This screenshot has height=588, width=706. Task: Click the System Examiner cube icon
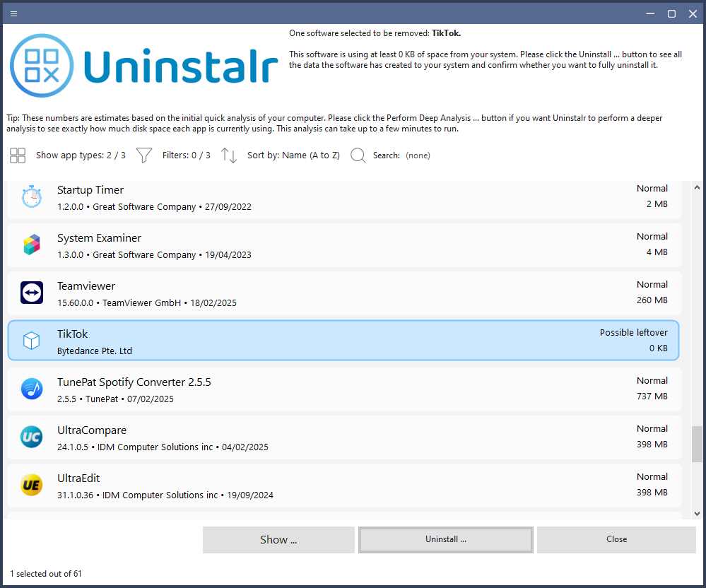[32, 245]
